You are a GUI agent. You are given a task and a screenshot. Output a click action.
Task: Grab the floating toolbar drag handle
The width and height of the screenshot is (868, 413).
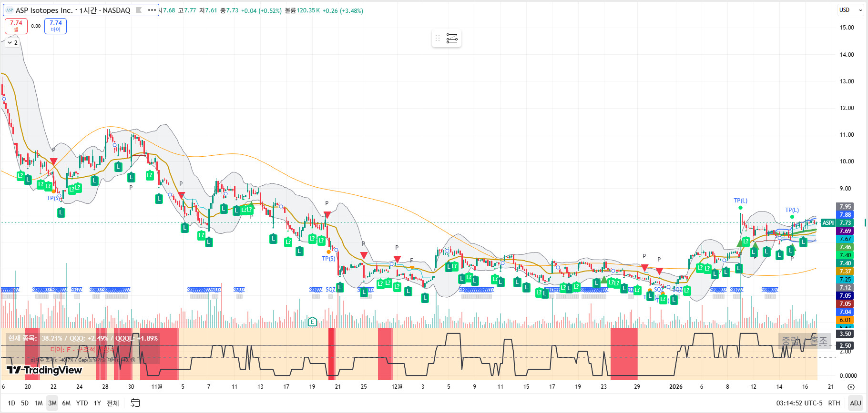(438, 38)
